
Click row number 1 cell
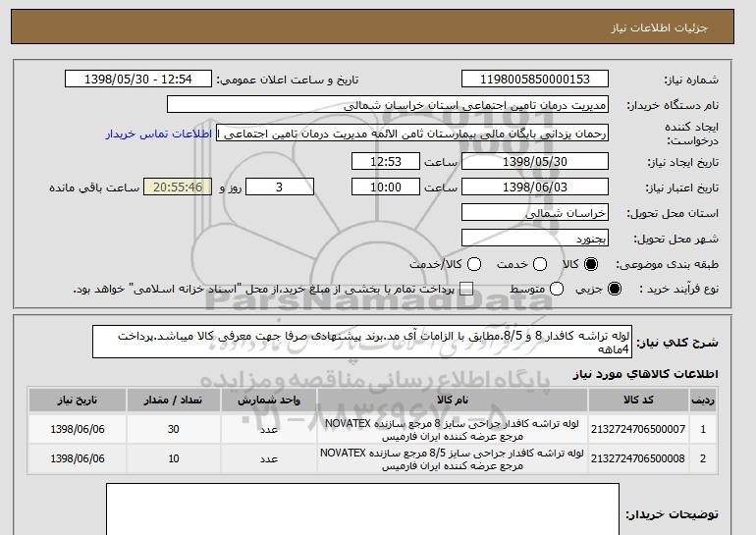[x=703, y=429]
